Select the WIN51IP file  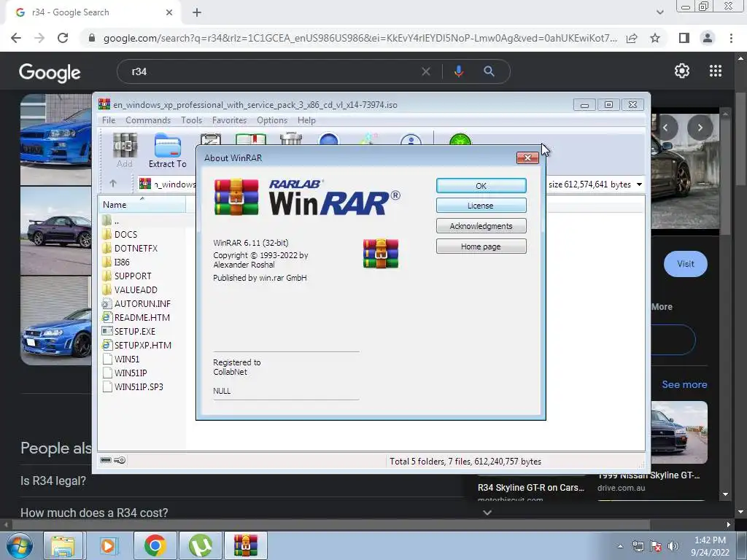tap(131, 373)
